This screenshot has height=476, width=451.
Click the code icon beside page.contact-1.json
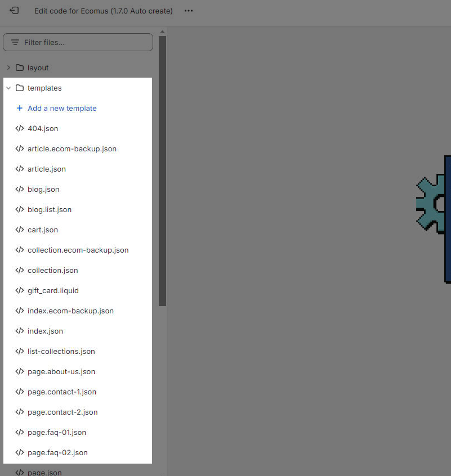pos(20,392)
